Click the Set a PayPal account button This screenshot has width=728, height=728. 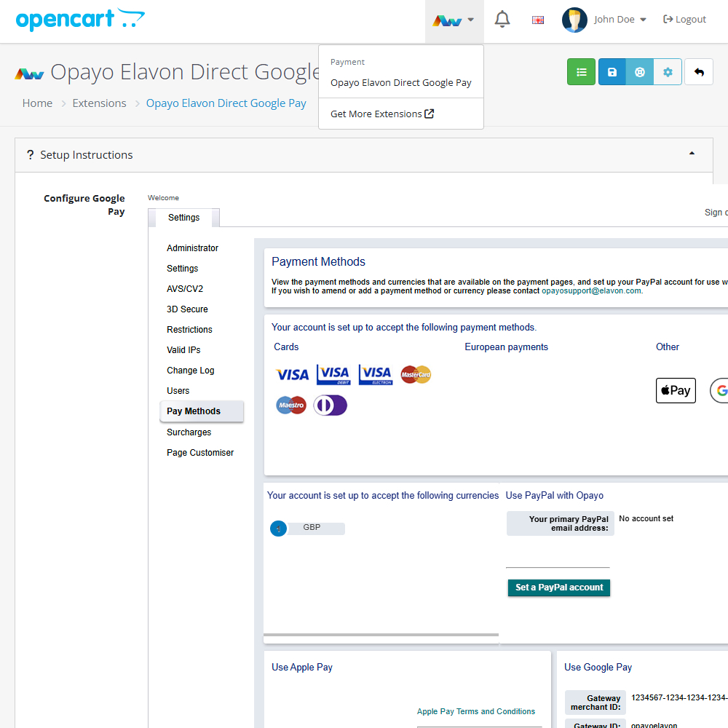point(559,587)
